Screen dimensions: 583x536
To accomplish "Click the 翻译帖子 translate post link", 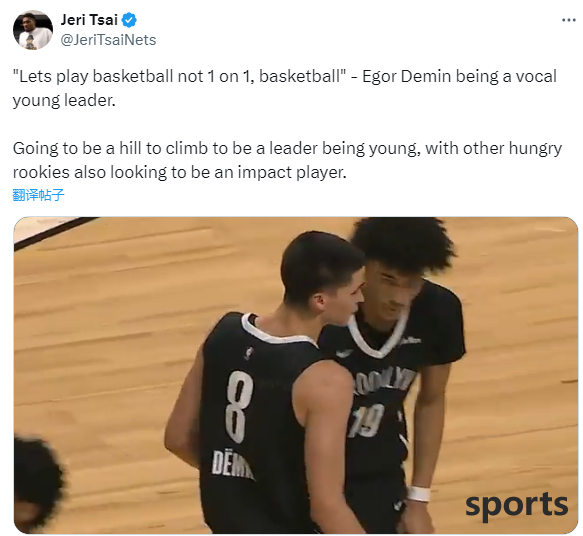I will 38,195.
